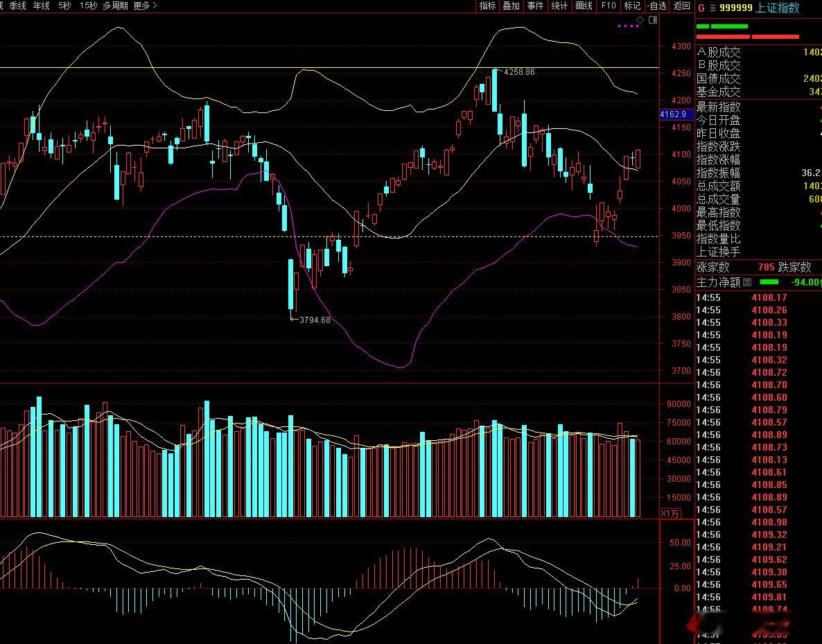The width and height of the screenshot is (822, 644).
Task: Click the 上证指数 title
Action: point(778,8)
